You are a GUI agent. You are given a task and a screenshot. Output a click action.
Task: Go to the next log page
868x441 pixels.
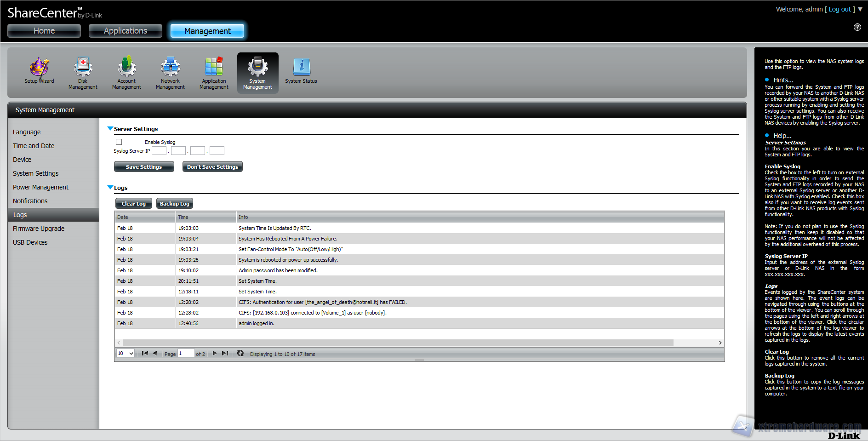(x=214, y=353)
